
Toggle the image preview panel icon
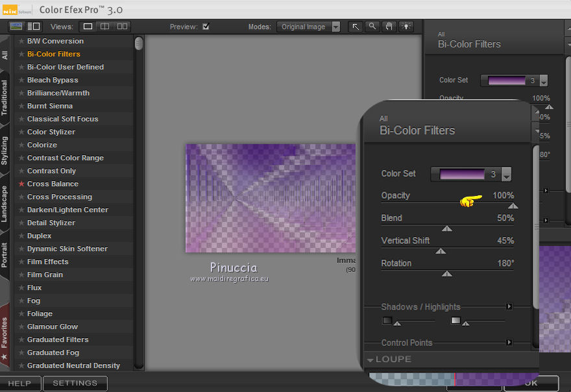click(16, 26)
